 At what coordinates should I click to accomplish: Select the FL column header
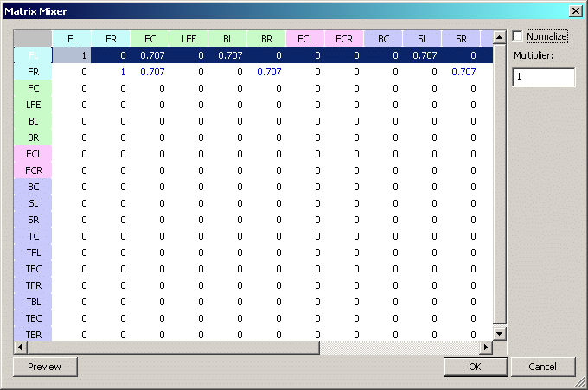click(72, 39)
